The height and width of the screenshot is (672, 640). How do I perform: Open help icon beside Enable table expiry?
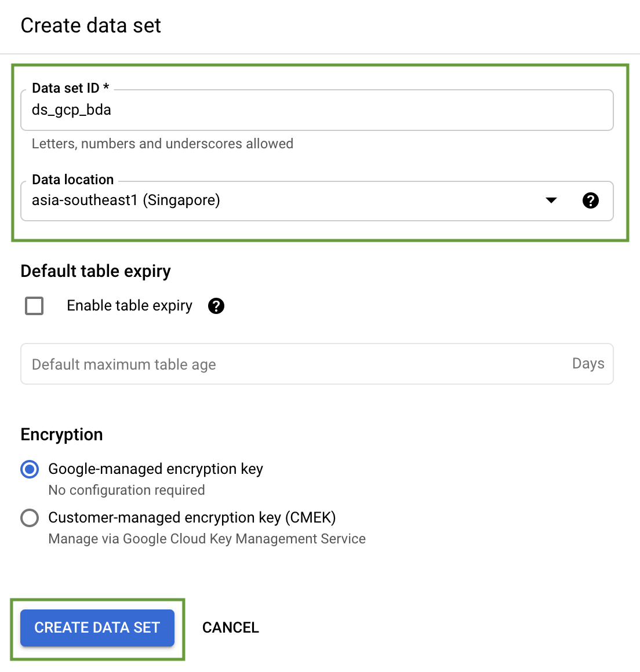coord(216,306)
